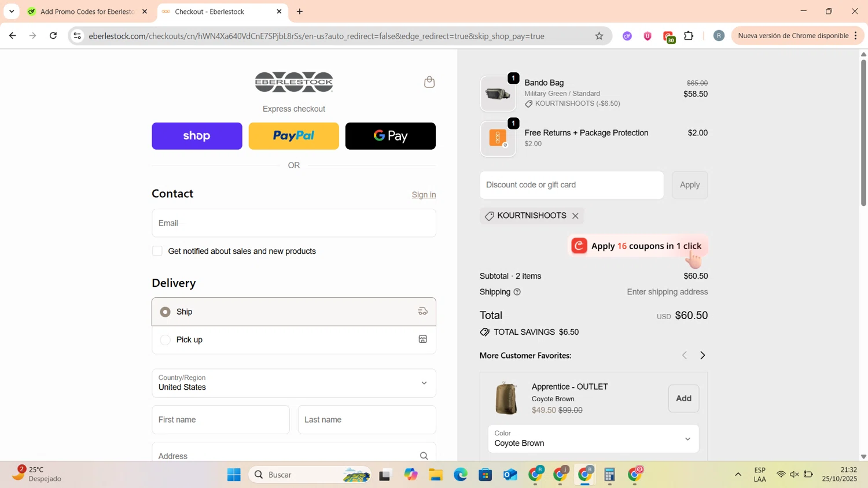The width and height of the screenshot is (868, 488).
Task: Click the Free Returns package protection thumbnail
Action: [498, 139]
